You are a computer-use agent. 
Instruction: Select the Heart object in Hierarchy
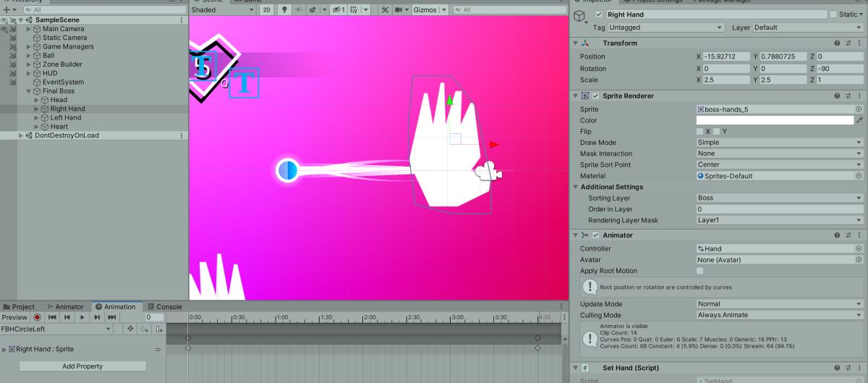pos(59,127)
